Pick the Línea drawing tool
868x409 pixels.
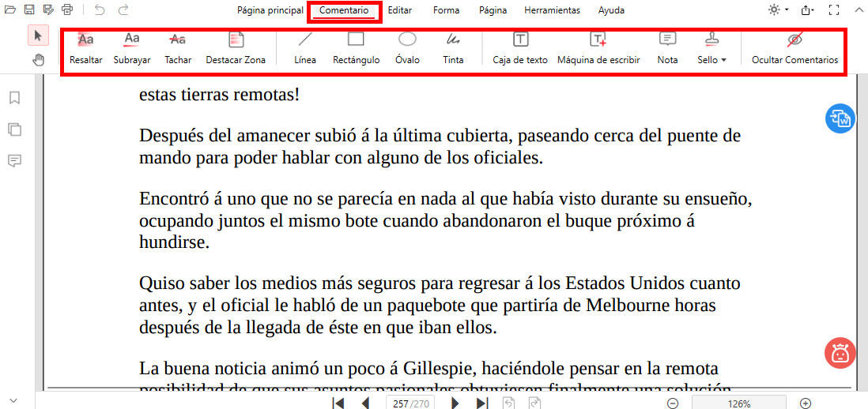(305, 49)
